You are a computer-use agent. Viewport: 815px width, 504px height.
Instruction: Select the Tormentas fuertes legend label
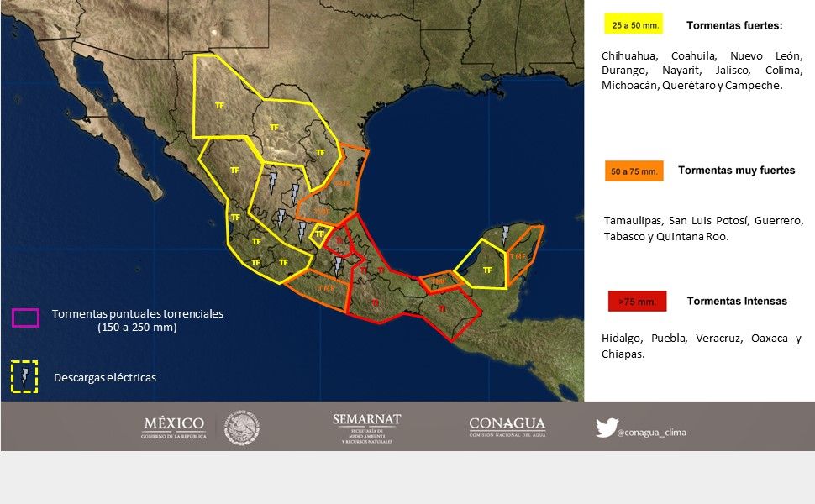click(x=735, y=26)
